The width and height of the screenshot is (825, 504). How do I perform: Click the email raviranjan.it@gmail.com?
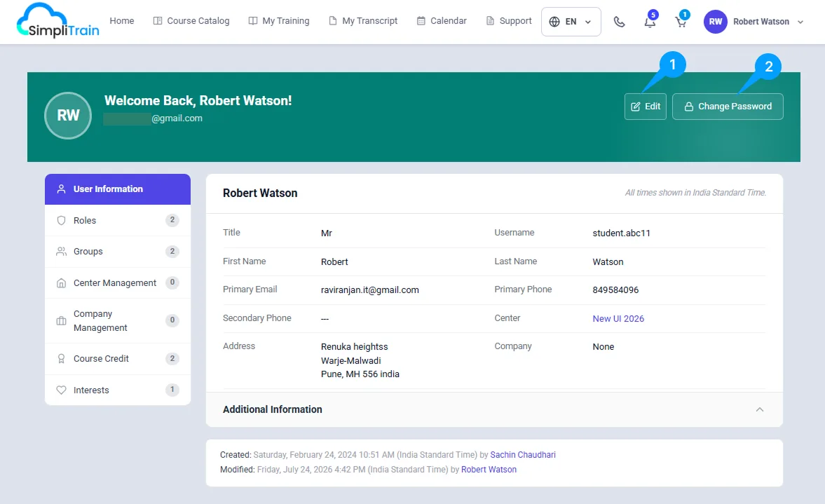pyautogui.click(x=370, y=290)
